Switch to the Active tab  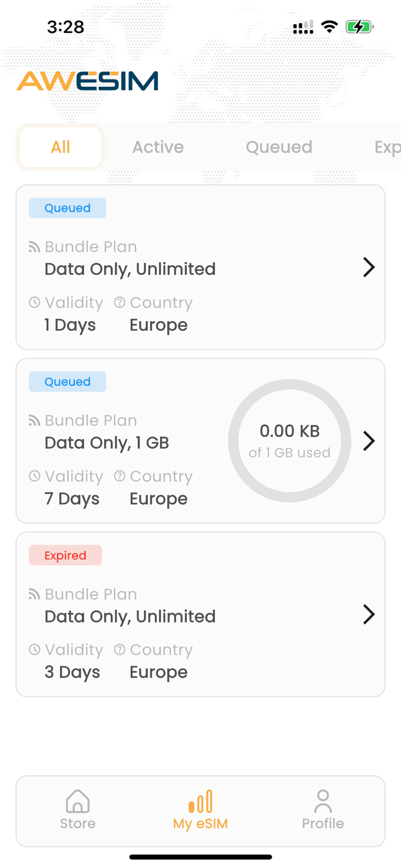(x=157, y=147)
